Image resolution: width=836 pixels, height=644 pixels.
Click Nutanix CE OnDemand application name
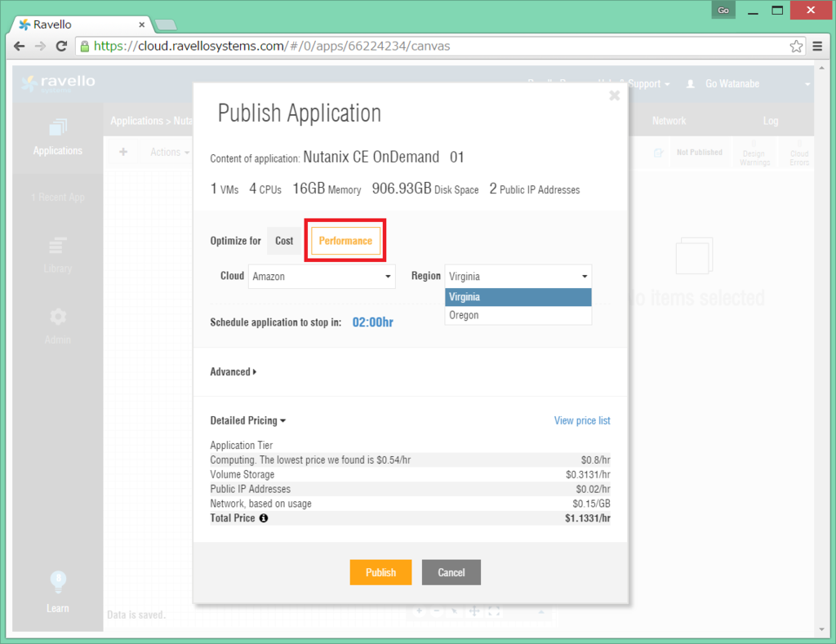click(384, 158)
